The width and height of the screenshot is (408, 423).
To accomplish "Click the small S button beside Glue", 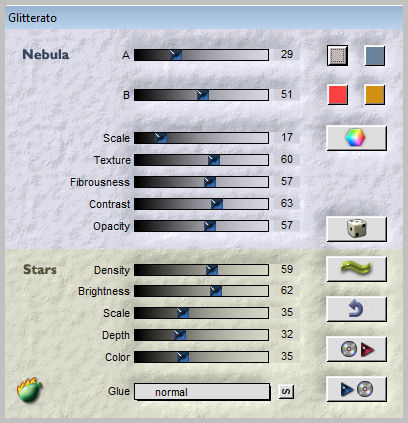I will point(286,391).
